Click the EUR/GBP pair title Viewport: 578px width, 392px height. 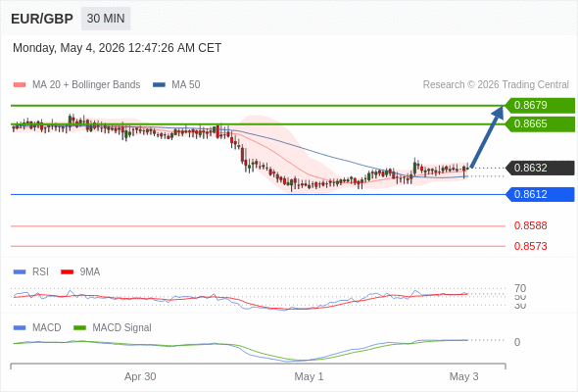click(42, 19)
